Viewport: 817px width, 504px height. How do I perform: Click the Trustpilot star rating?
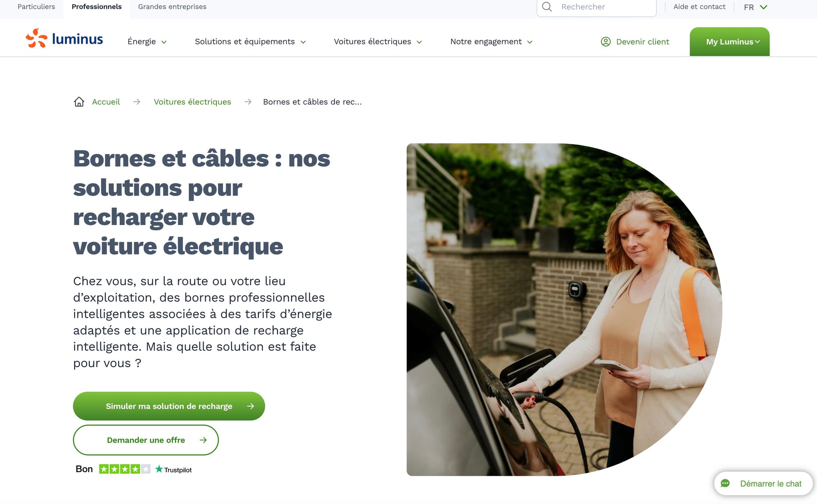(125, 469)
